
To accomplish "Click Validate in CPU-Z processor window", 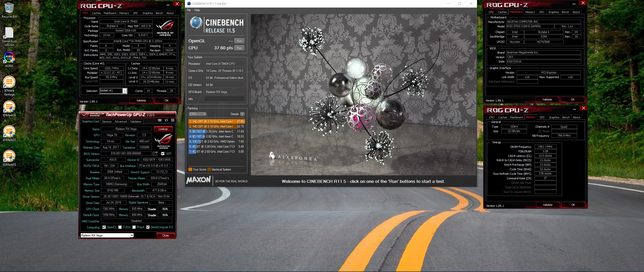I will [141, 100].
